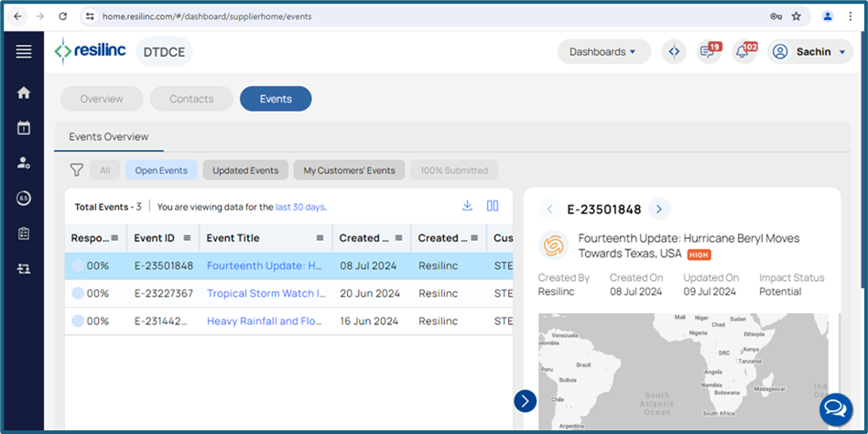The height and width of the screenshot is (434, 868).
Task: Click the HIGH severity badge
Action: click(700, 255)
